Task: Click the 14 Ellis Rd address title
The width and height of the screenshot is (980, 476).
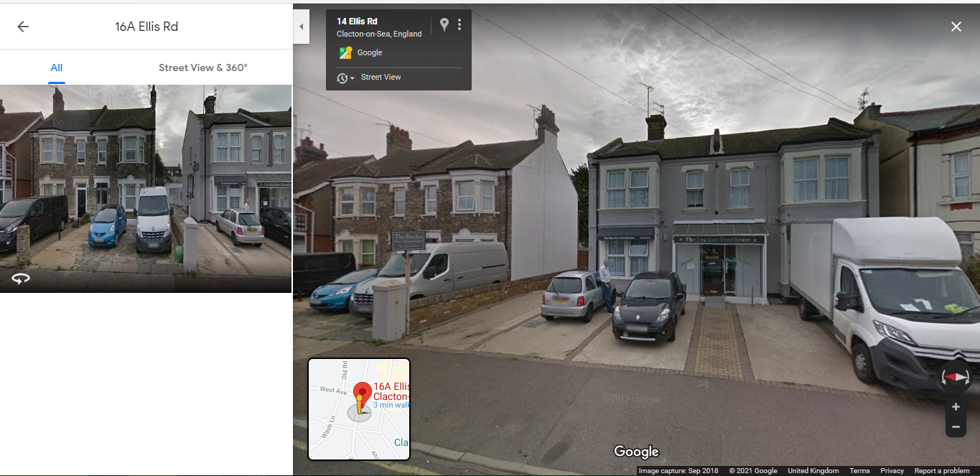Action: coord(357,22)
